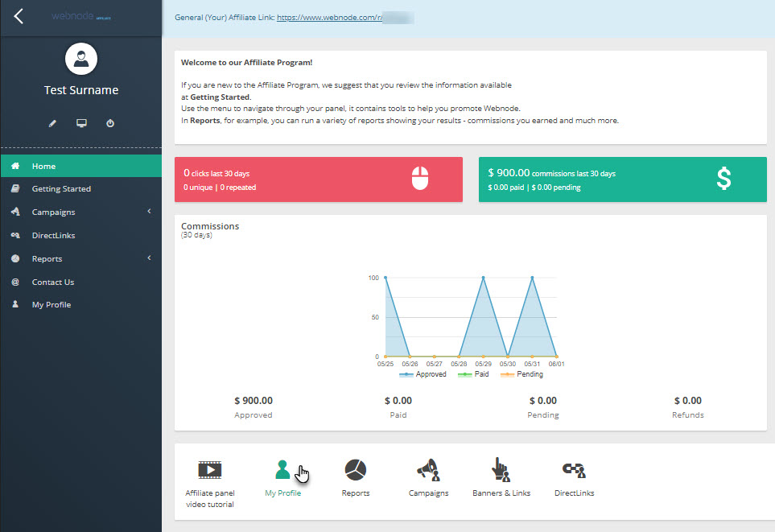
Task: Open the Campaigns megaphone shortcut icon
Action: tap(428, 470)
